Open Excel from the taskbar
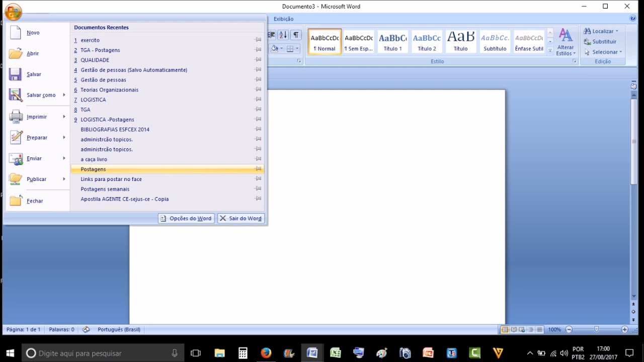The height and width of the screenshot is (362, 644). point(336,353)
